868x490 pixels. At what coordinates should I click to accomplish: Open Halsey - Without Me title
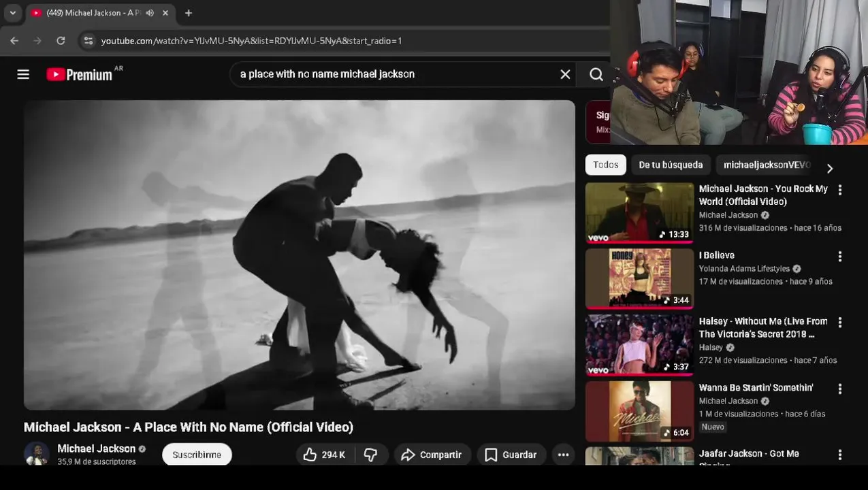pos(763,327)
